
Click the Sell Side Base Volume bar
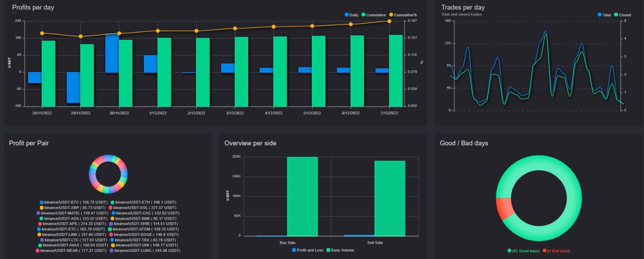coord(390,198)
